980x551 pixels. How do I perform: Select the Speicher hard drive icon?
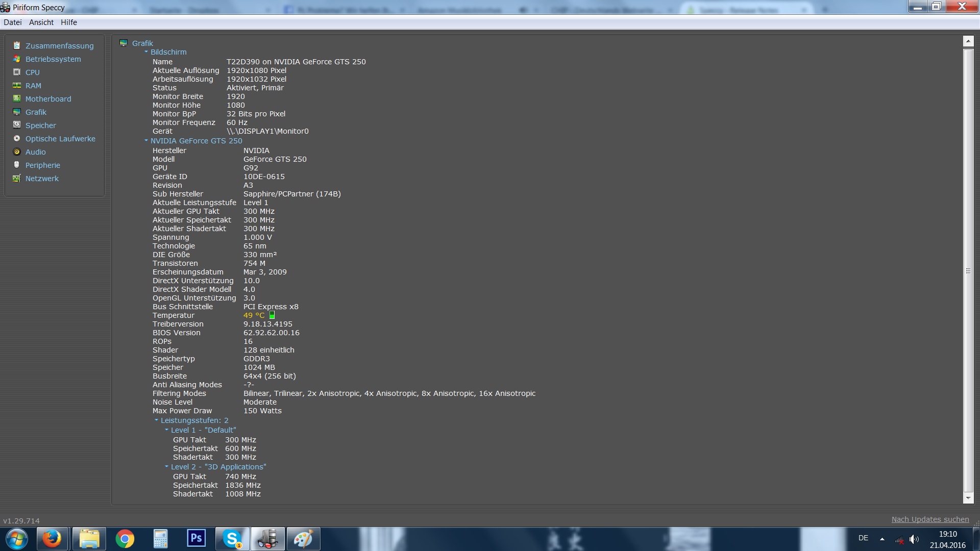point(17,125)
